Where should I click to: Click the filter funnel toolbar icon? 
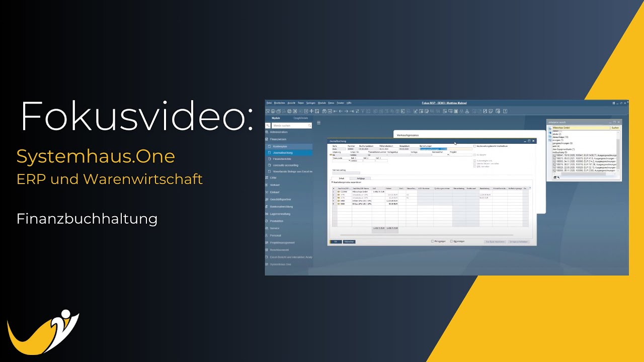coord(363,111)
